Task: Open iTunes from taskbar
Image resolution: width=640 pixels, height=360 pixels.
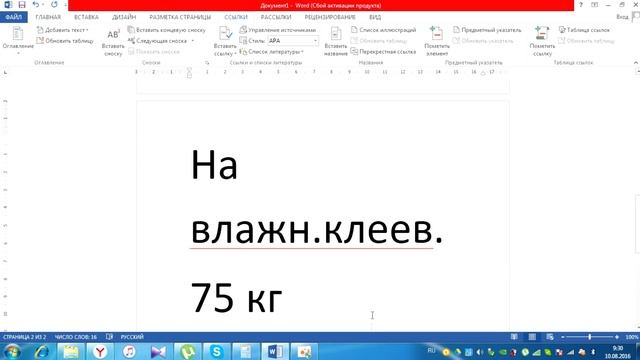Action: pyautogui.click(x=129, y=351)
